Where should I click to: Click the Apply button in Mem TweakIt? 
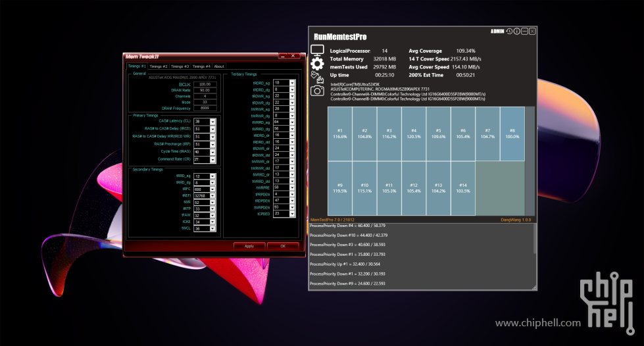pyautogui.click(x=249, y=246)
